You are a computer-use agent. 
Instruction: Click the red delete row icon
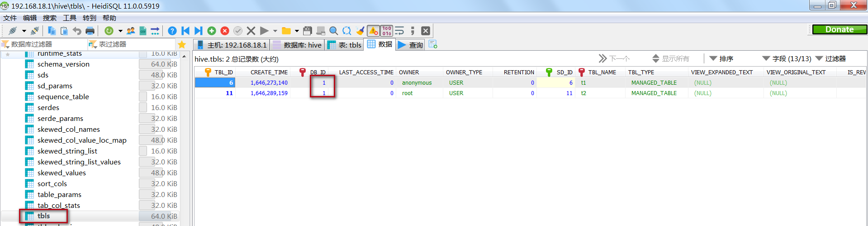[225, 31]
